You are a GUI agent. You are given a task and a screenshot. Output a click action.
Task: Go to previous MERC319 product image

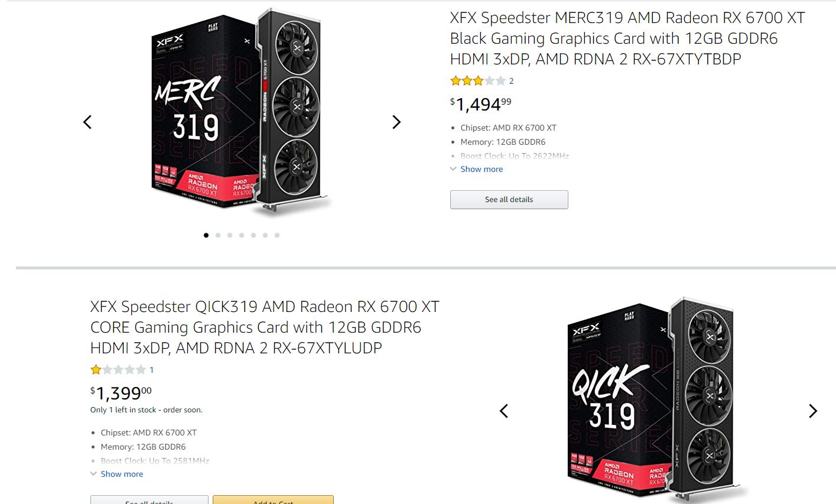click(x=87, y=122)
